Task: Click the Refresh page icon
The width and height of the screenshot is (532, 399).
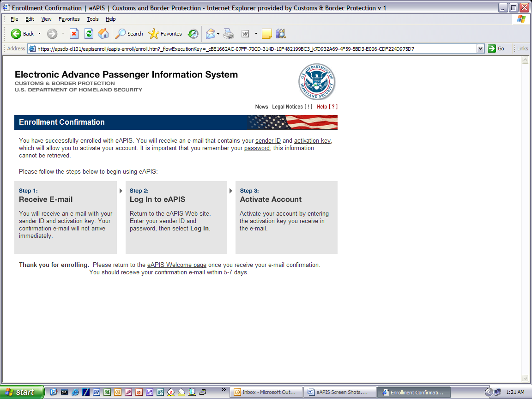Action: [89, 34]
